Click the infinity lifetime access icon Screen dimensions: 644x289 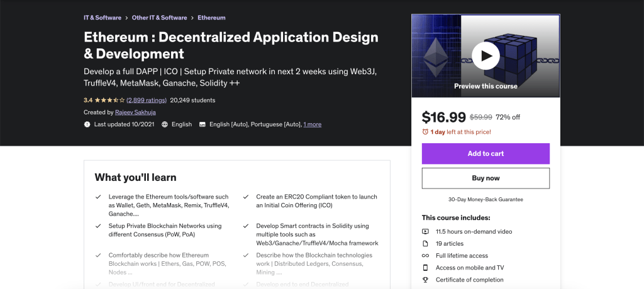pos(426,256)
